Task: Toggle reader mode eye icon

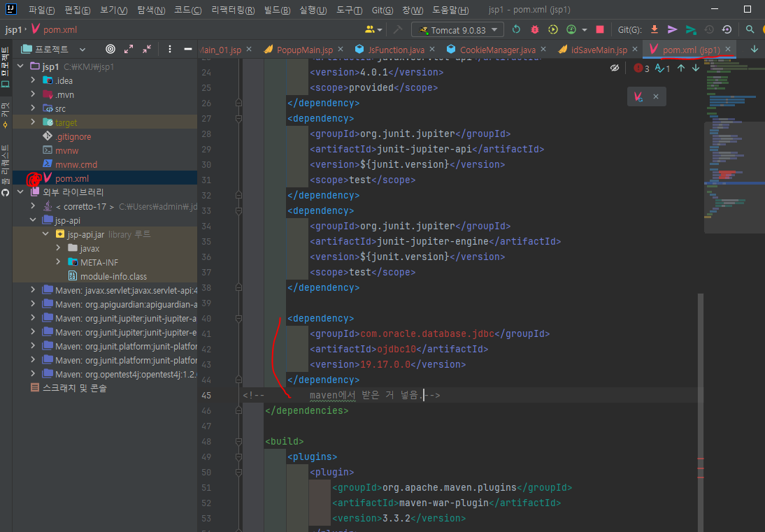Action: (615, 68)
